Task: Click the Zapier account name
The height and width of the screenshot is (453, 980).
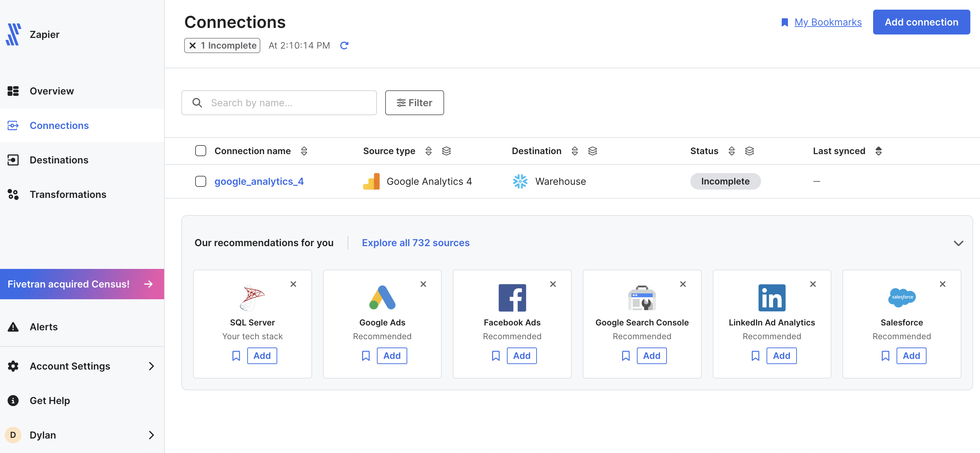Action: (44, 34)
